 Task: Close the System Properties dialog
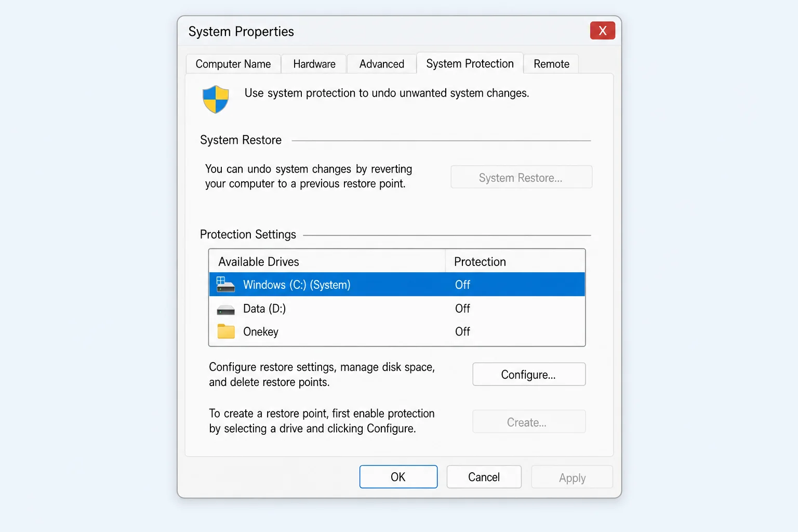point(603,31)
